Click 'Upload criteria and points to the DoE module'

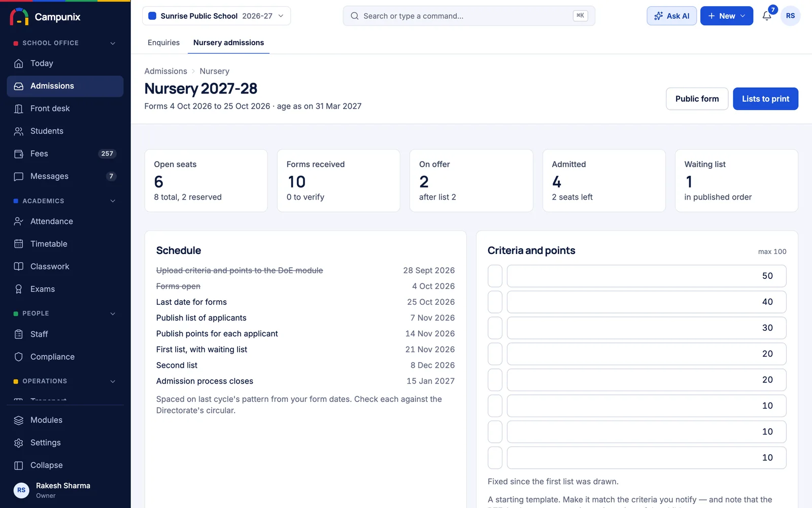point(240,270)
